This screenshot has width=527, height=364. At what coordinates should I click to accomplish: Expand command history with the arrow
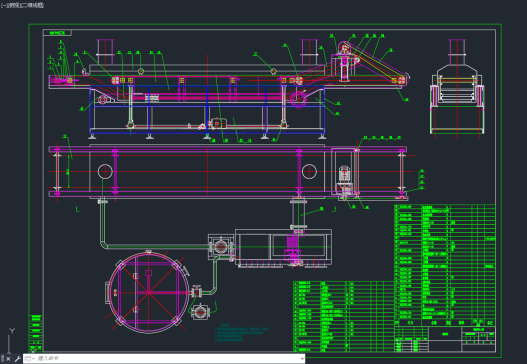302,359
